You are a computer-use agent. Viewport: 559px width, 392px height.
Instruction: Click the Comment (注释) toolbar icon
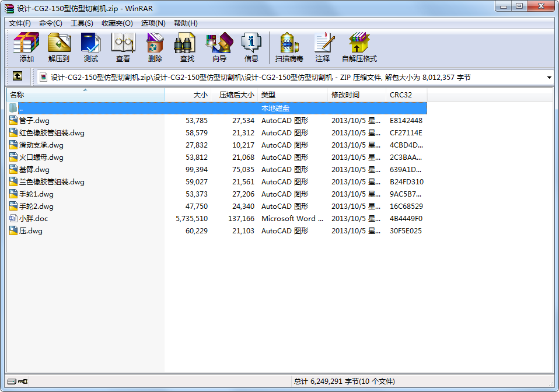coord(324,43)
